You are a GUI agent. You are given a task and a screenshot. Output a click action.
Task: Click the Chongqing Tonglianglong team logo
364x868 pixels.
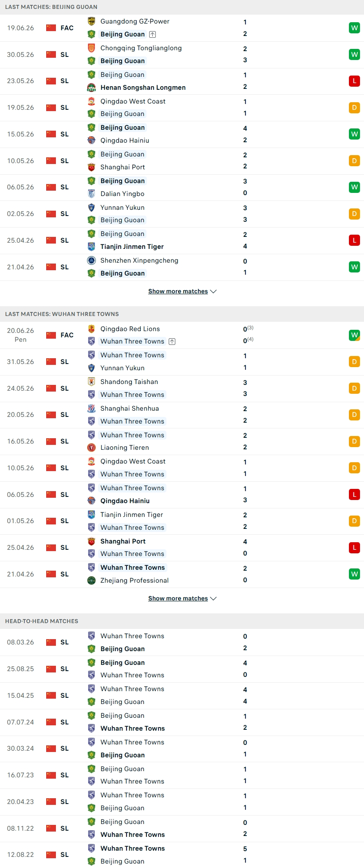point(91,48)
